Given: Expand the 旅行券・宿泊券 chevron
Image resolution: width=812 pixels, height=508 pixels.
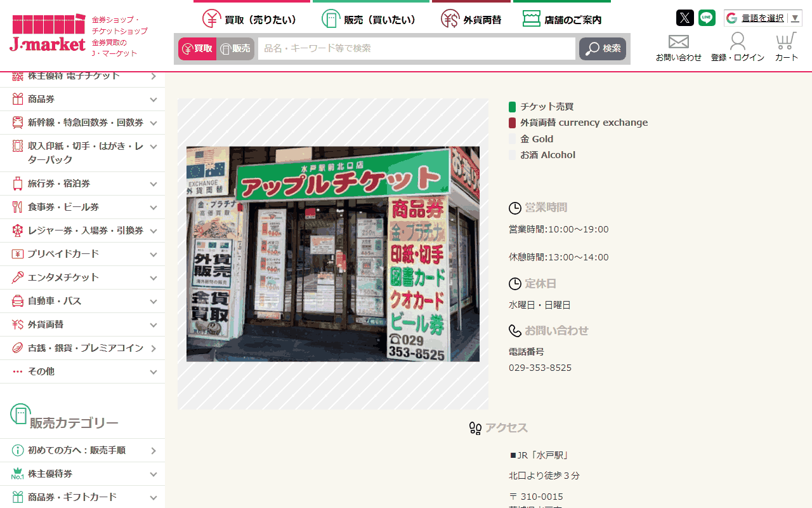Looking at the screenshot, I should 154,184.
